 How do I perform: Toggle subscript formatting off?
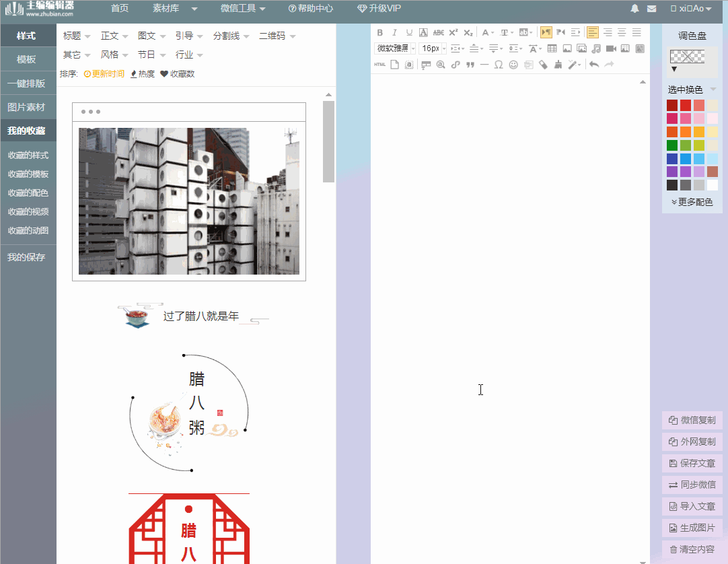coord(469,32)
